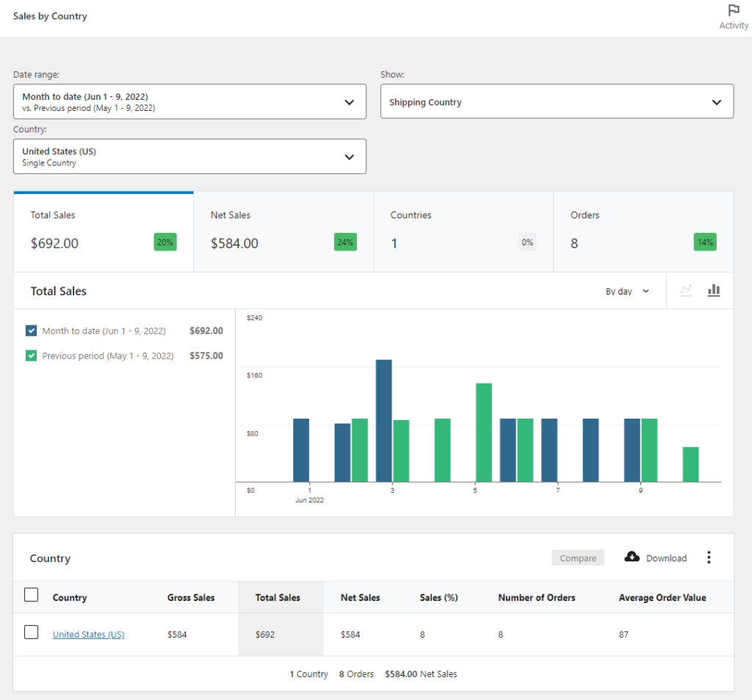Click the green 20% change badge

coord(164,241)
